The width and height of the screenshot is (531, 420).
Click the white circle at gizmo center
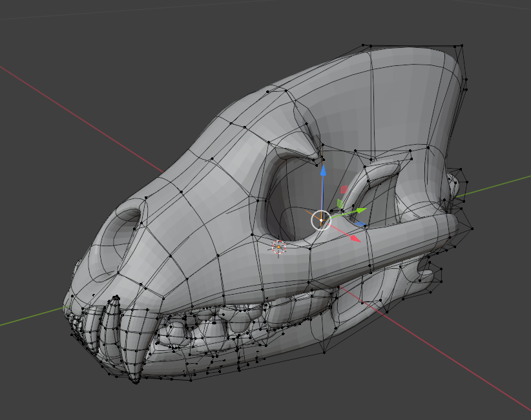coord(321,220)
